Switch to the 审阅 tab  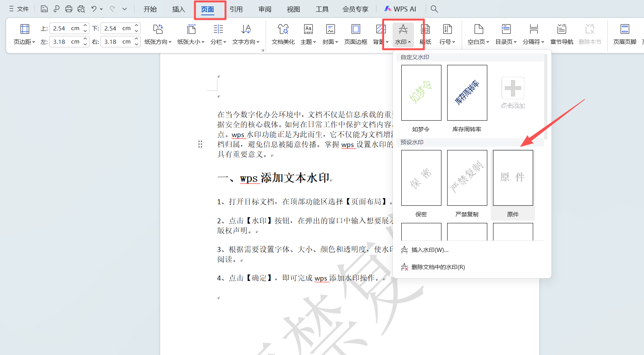tap(265, 9)
